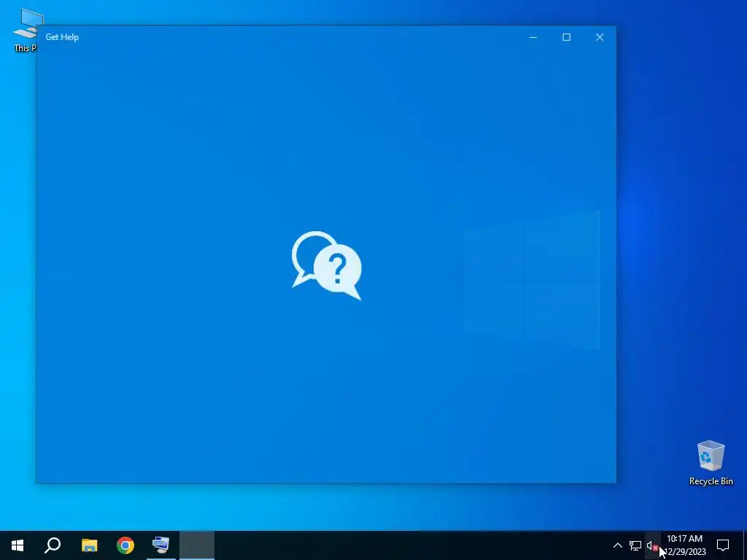Click the Get Help window title
Image resolution: width=747 pixels, height=560 pixels.
point(62,37)
